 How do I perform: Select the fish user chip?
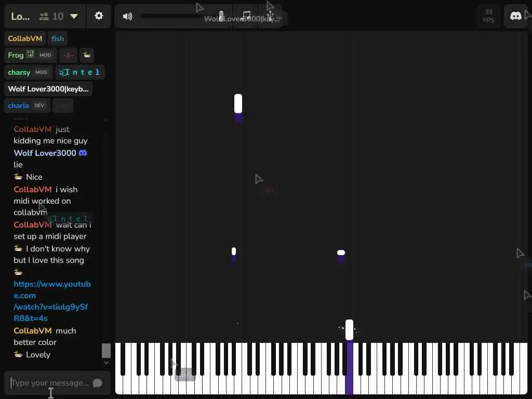point(58,38)
